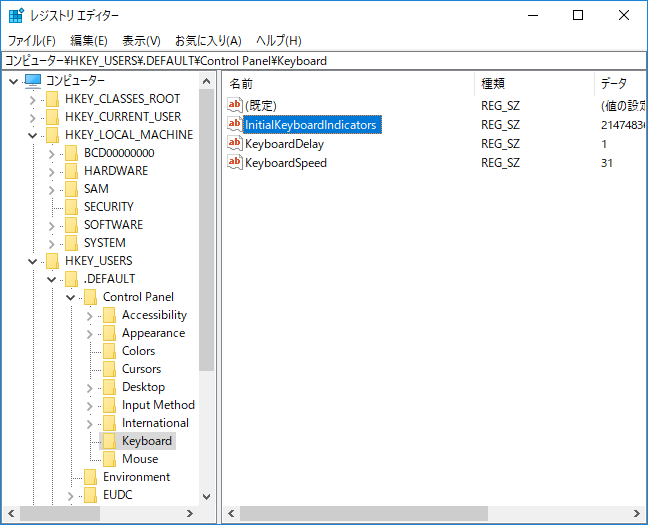648x525 pixels.
Task: Open the お気に入り(A) menu
Action: pos(208,41)
